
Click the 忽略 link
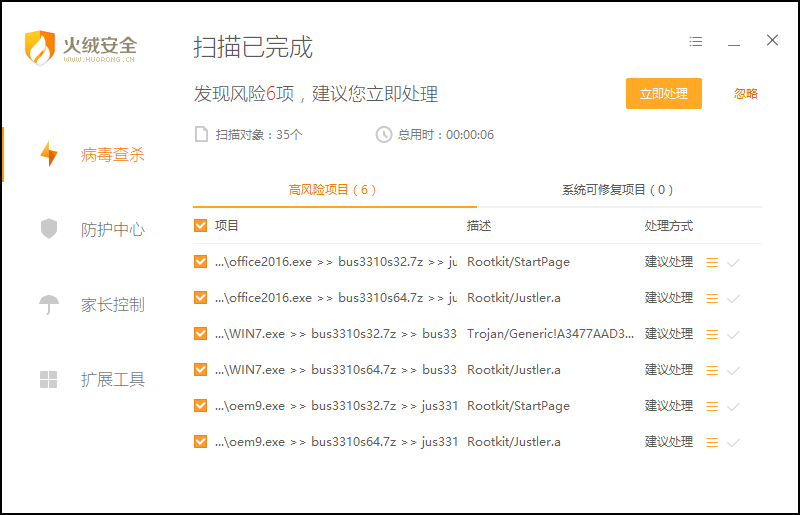click(745, 94)
